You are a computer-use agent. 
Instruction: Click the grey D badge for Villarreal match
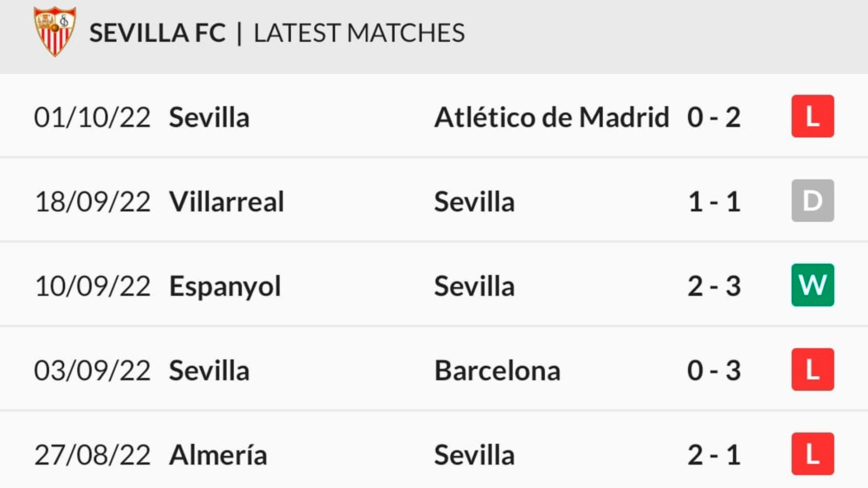(x=812, y=201)
